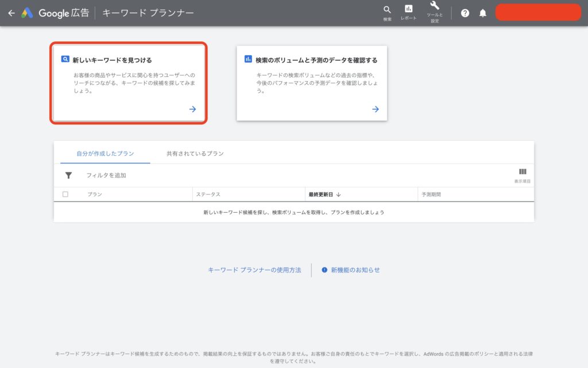Open ツールと設定 wrench menu
This screenshot has height=368, width=588.
435,11
